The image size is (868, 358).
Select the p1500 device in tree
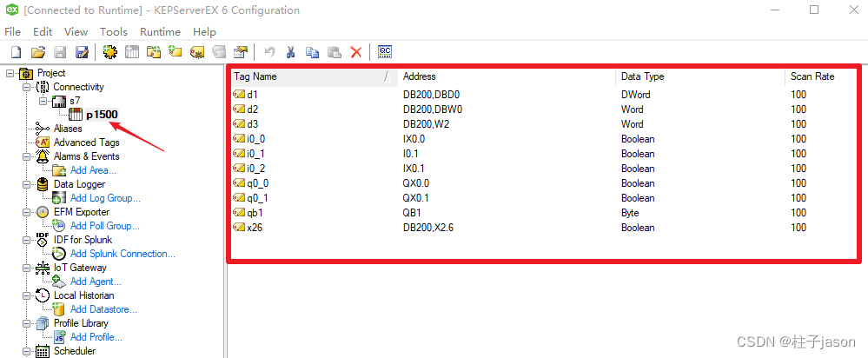tap(102, 115)
